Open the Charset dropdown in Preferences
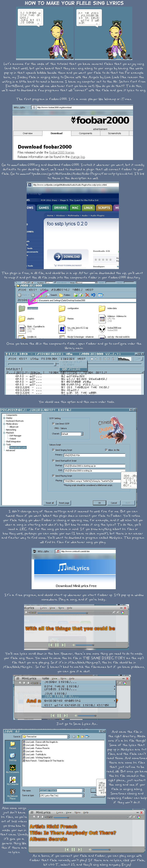This screenshot has width=147, height=868. 82,434
